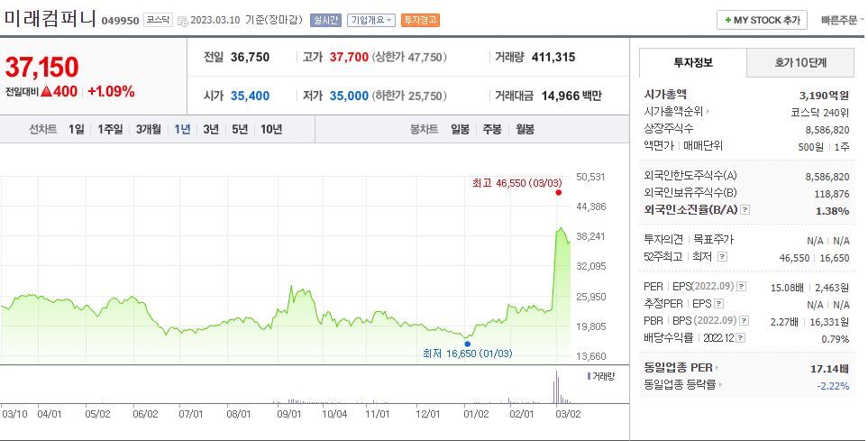Click help icon next to 외국인소진율(B/A)
Image resolution: width=868 pixels, height=441 pixels.
pyautogui.click(x=745, y=210)
